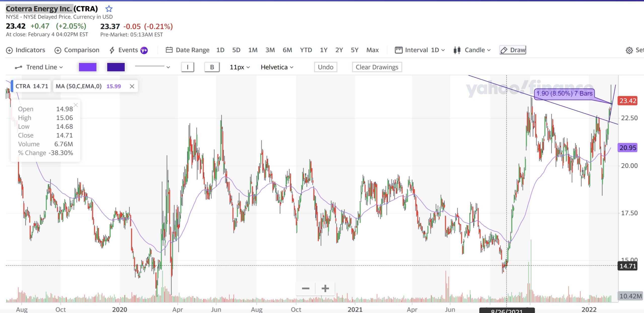Add CTRA to watchlist with star icon

coord(109,9)
